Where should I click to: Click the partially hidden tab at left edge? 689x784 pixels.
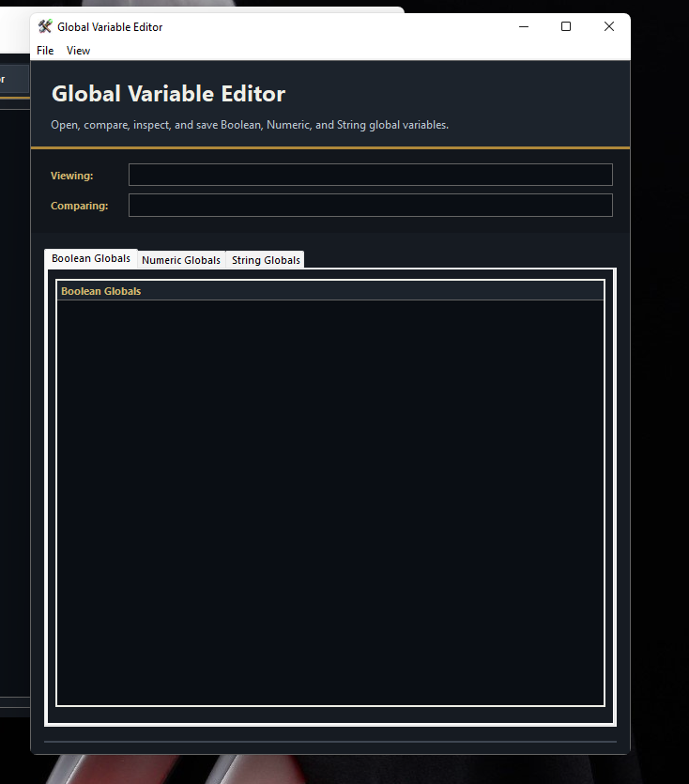[9, 80]
